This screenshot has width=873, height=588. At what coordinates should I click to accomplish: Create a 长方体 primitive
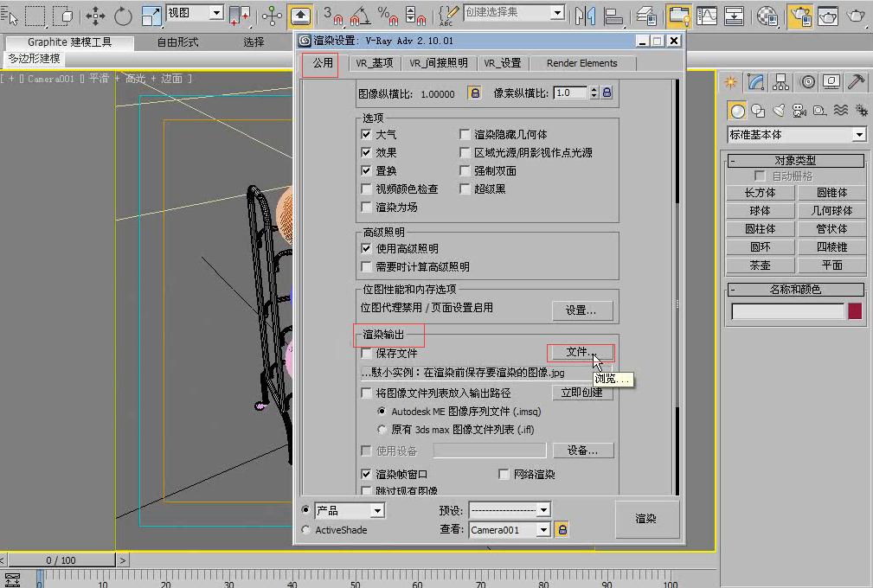tap(761, 192)
